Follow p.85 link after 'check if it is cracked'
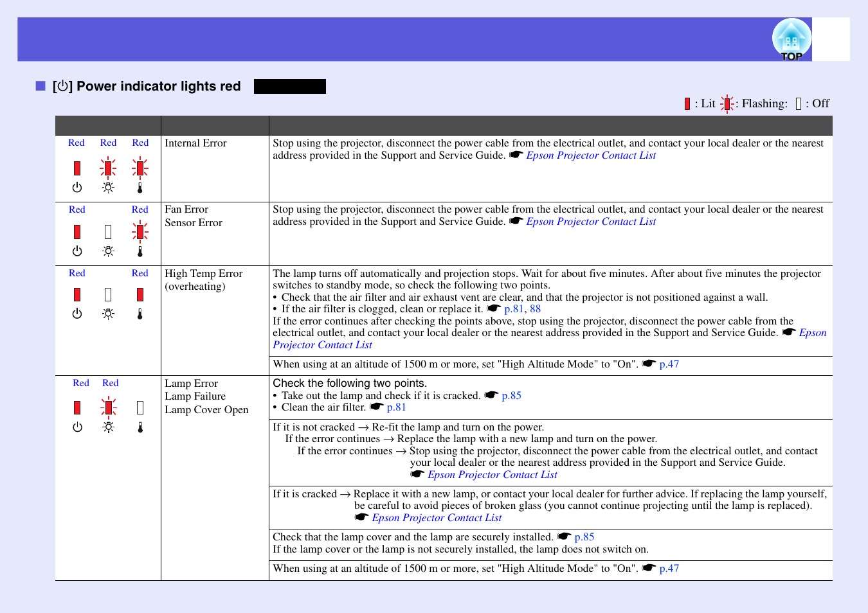The width and height of the screenshot is (868, 613). click(511, 396)
